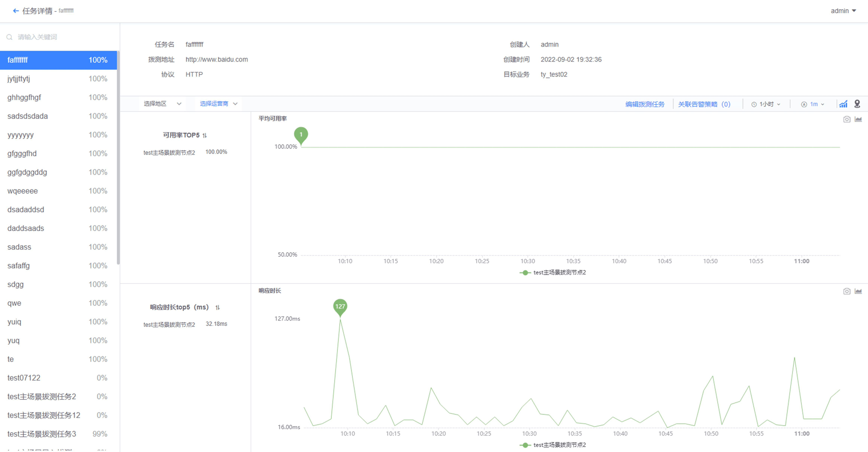Select task qwe in the list
Viewport: 868px width, 452px height.
(x=58, y=303)
